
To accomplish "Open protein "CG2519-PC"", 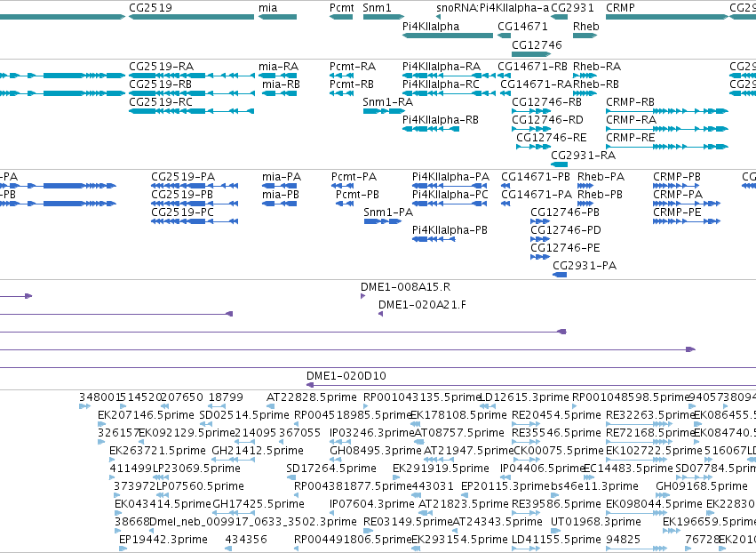I will (x=183, y=212).
